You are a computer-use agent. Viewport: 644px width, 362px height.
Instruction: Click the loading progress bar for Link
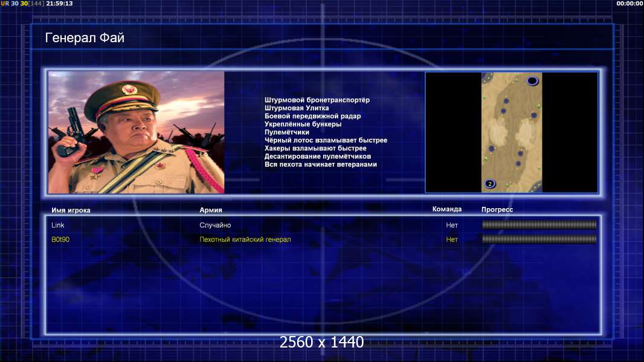pyautogui.click(x=539, y=224)
